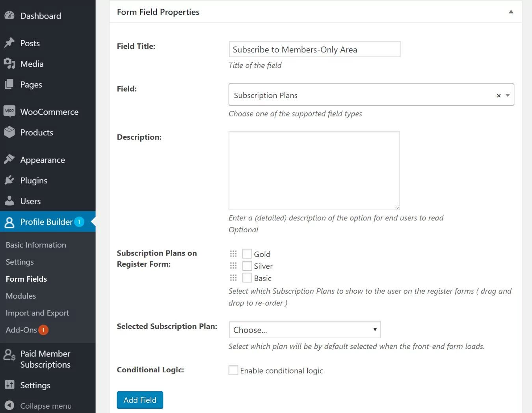
Task: Open Form Fields submenu
Action: (26, 278)
